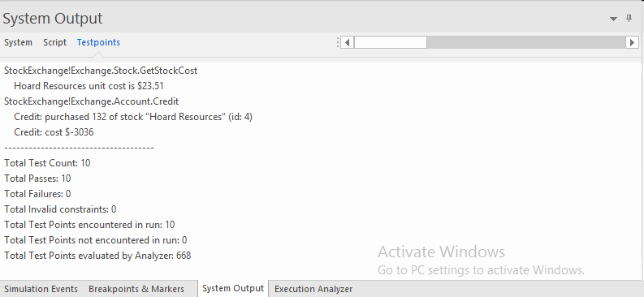Click the Credit: cost $-3036 line

coord(54,132)
